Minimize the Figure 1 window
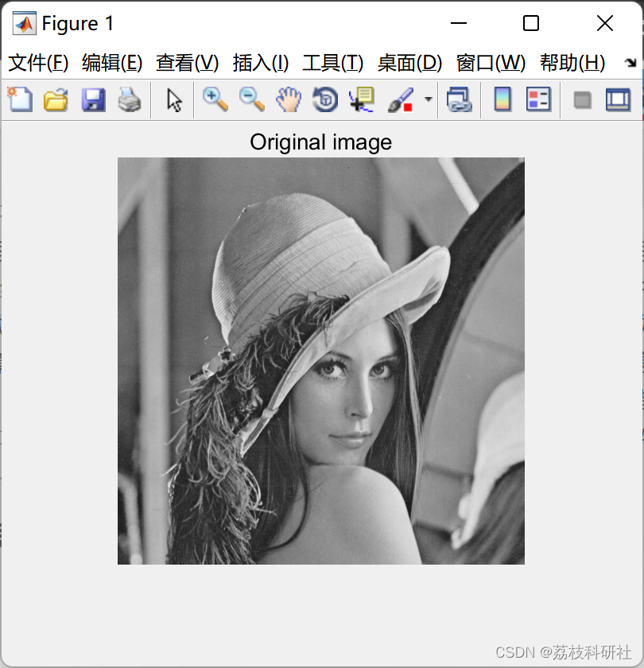644x668 pixels. pos(459,23)
